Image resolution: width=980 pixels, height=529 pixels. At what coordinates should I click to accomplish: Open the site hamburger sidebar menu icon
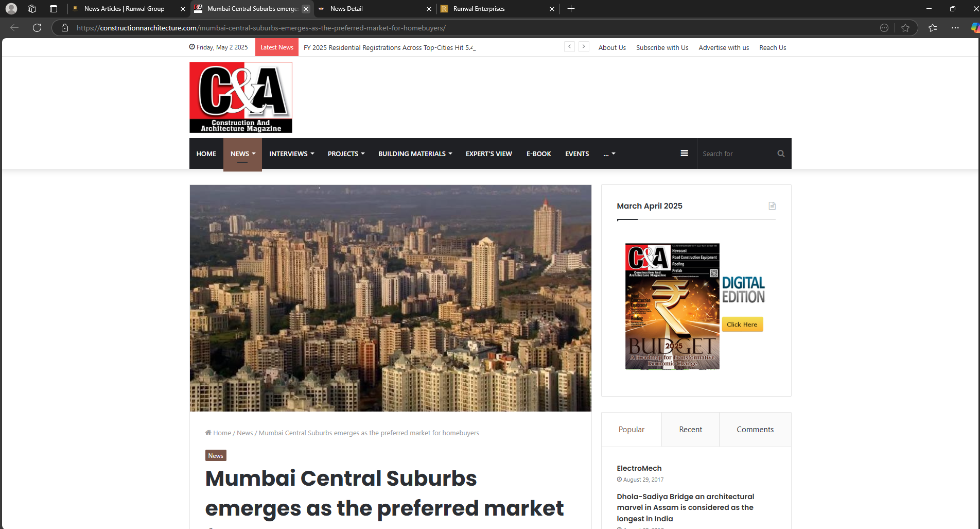[684, 153]
